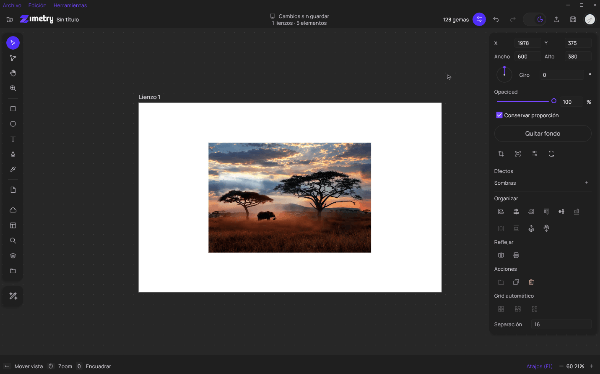Open Atajos (F1) shortcuts link
Image resolution: width=600 pixels, height=374 pixels.
pos(540,366)
